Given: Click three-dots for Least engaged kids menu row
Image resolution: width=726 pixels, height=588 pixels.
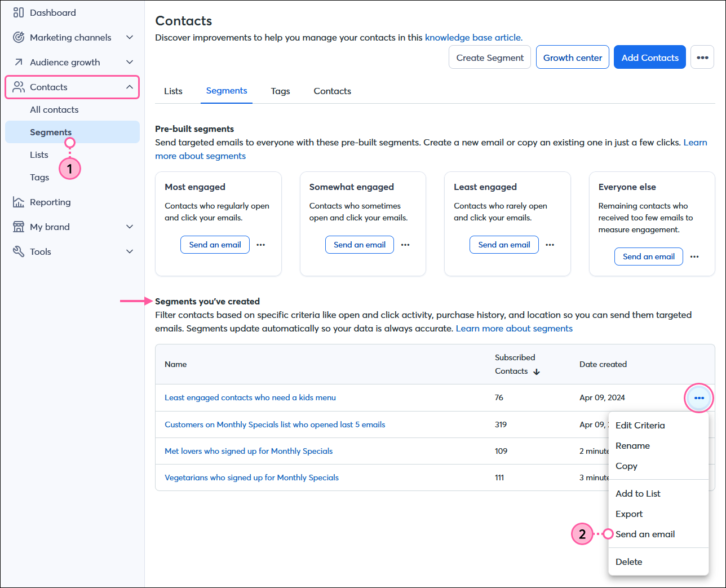Looking at the screenshot, I should click(699, 398).
